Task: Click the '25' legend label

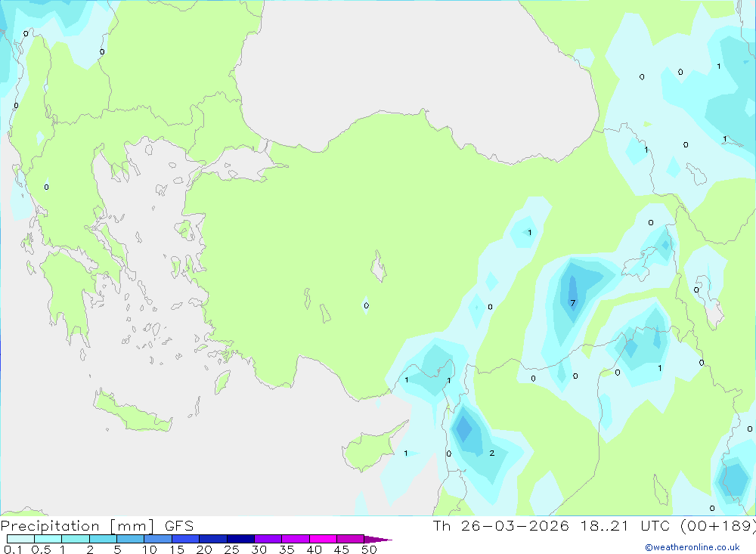Action: click(x=231, y=549)
